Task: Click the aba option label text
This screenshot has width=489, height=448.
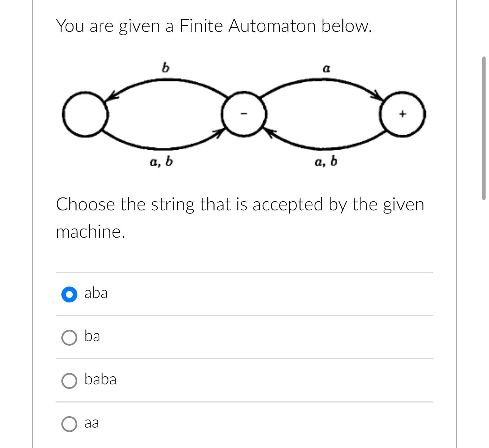Action: coord(96,293)
